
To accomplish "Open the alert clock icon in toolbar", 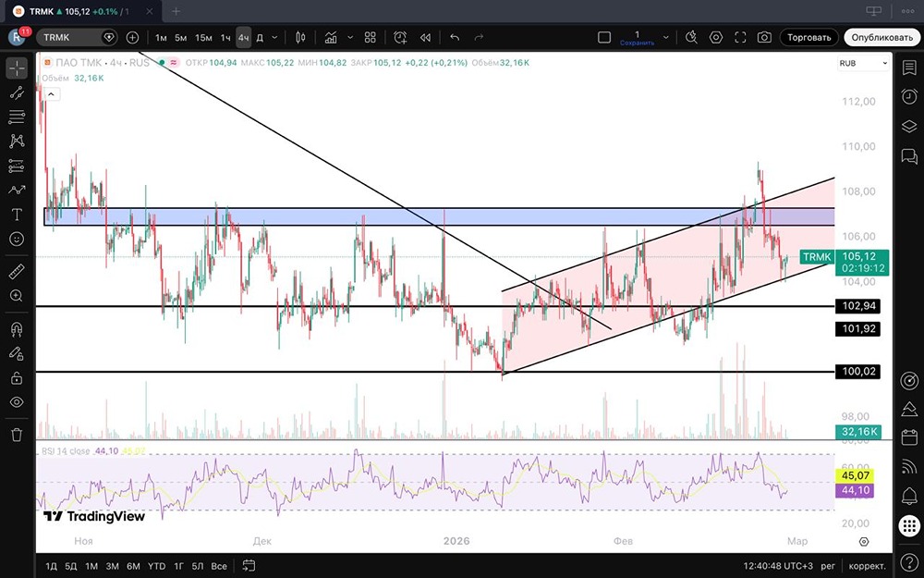I will [399, 38].
